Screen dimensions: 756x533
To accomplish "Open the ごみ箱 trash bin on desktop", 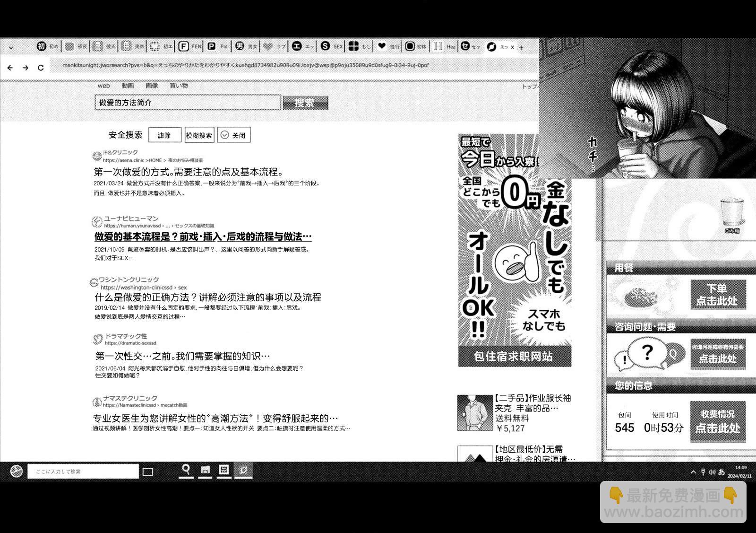I will pos(731,215).
